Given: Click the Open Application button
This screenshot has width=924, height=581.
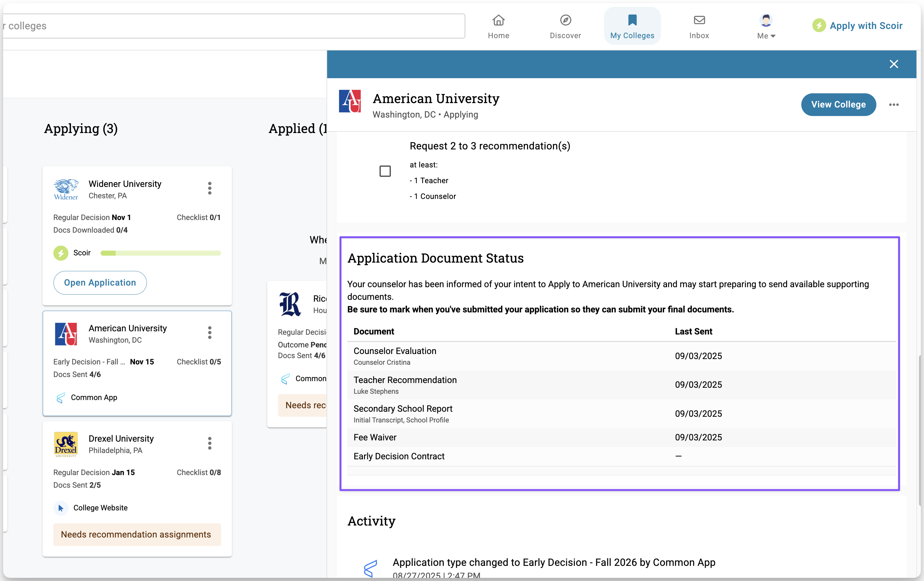Looking at the screenshot, I should [x=100, y=283].
